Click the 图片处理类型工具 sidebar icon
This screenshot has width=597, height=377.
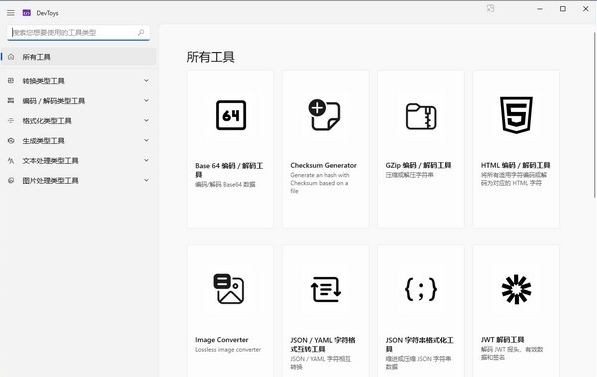click(x=11, y=181)
